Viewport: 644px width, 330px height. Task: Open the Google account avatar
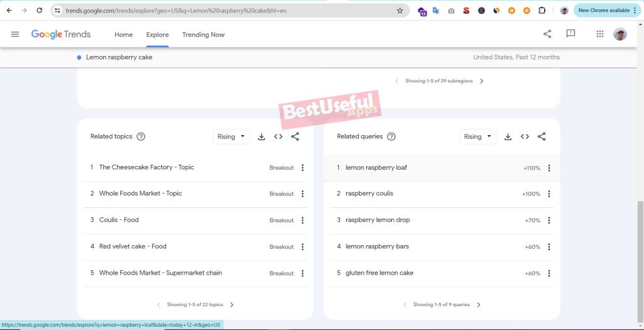click(620, 34)
